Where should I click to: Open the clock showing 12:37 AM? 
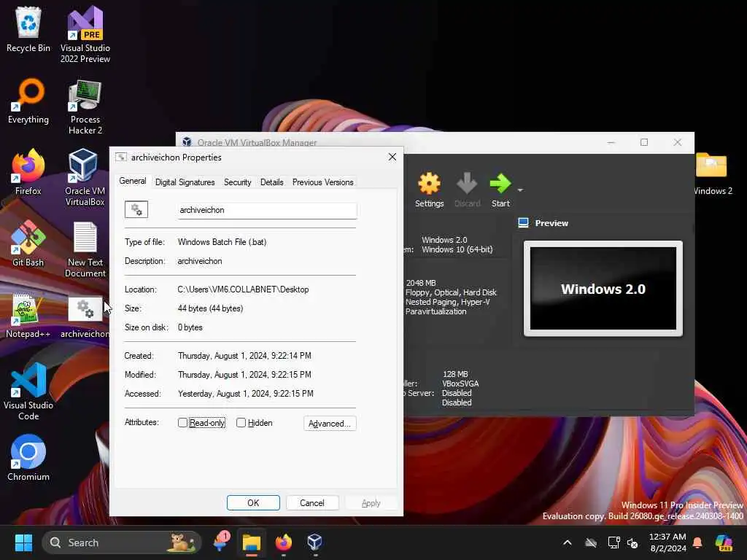667,542
